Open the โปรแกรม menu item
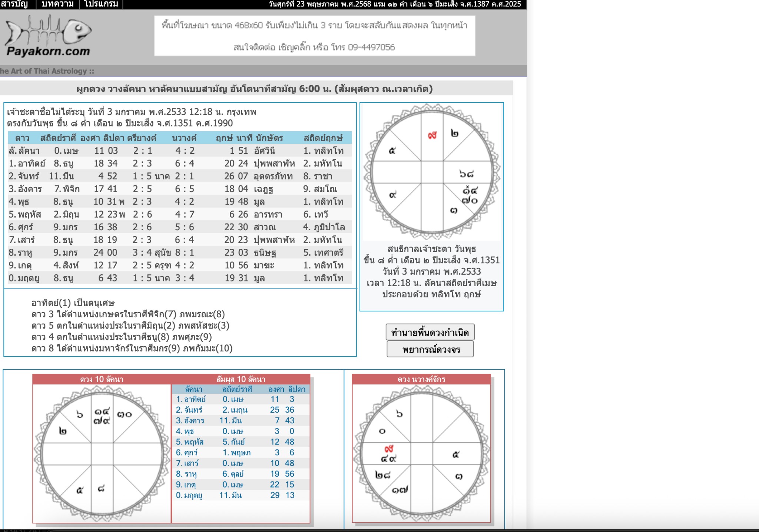Viewport: 759px width, 532px height. point(101,4)
